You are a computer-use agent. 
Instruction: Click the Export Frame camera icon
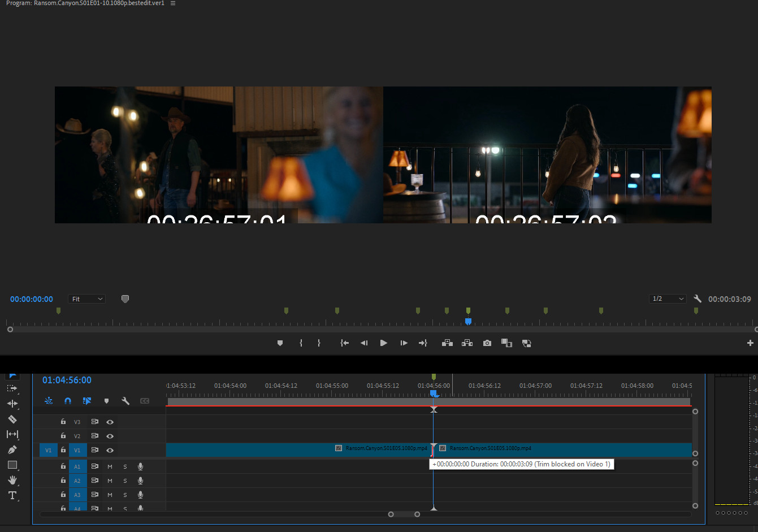(487, 343)
